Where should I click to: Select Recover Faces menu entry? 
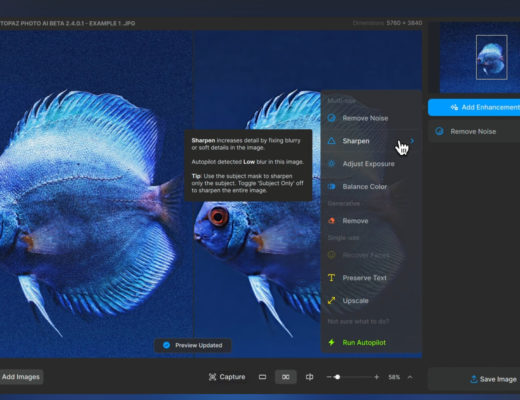[371, 255]
